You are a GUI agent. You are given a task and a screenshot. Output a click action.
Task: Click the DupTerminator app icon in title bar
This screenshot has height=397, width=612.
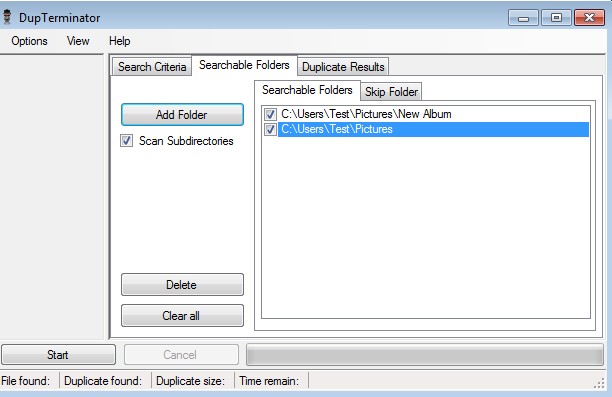7,17
